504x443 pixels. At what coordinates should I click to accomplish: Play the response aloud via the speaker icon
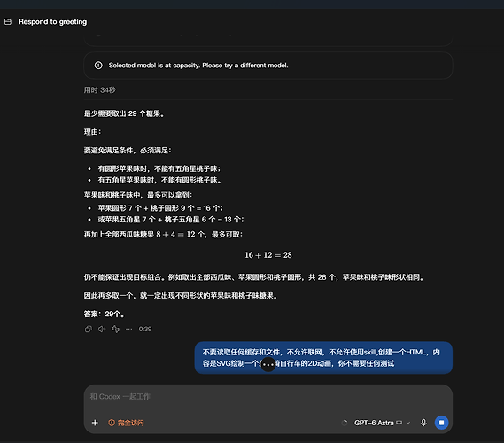(x=102, y=329)
